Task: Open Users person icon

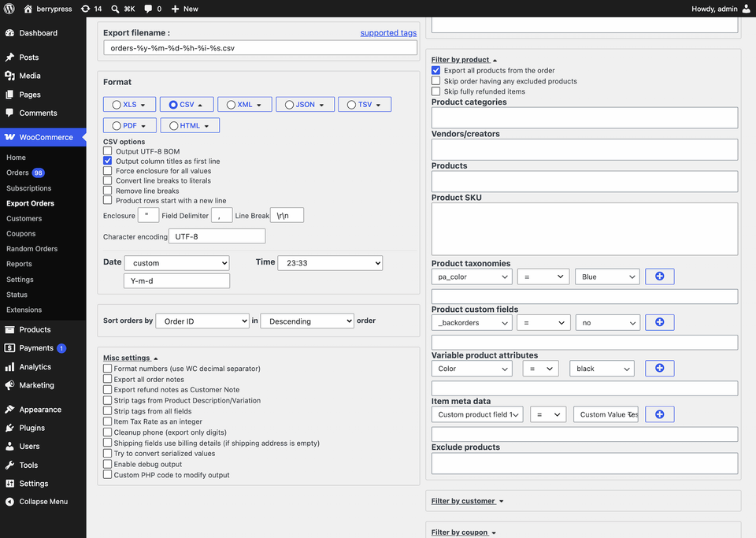Action: (9, 447)
